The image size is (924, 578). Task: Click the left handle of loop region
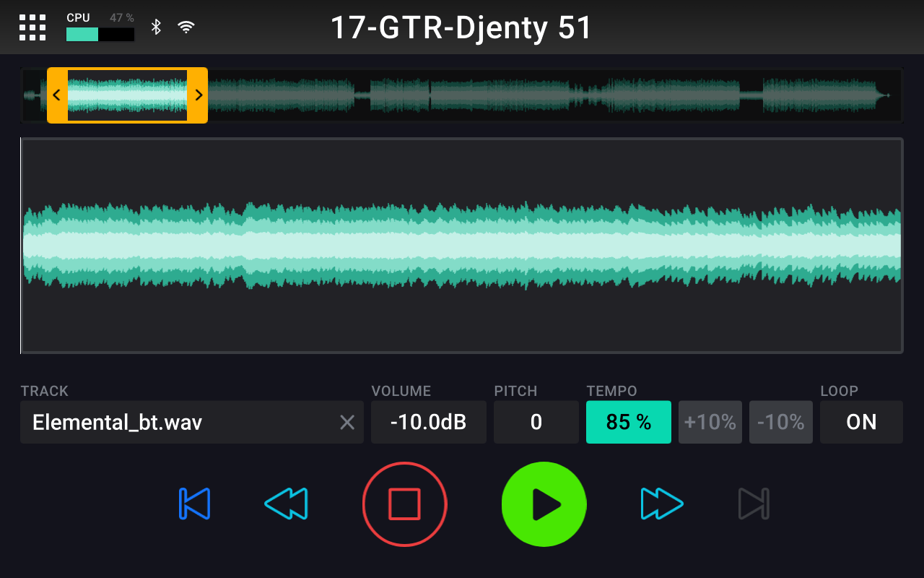point(57,95)
